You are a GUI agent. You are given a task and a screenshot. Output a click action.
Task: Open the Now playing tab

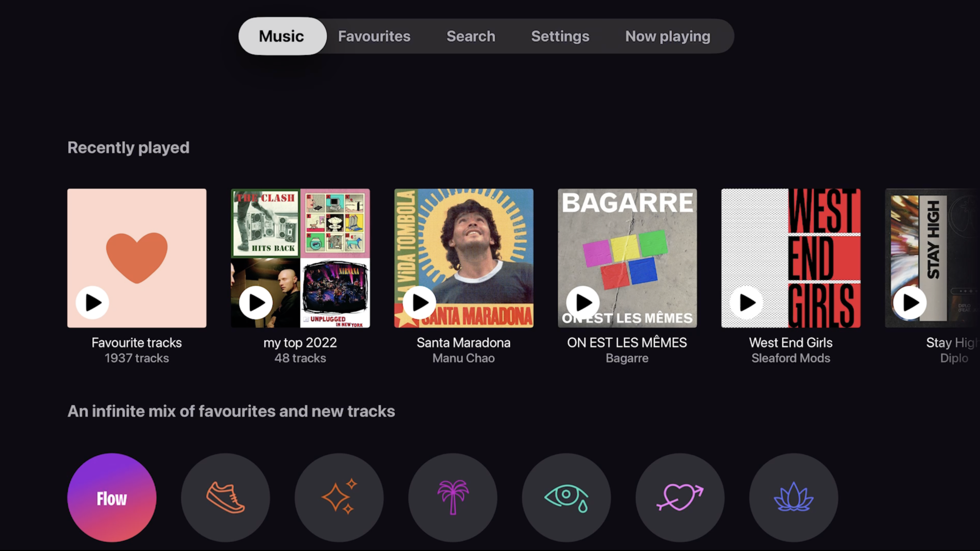coord(668,36)
